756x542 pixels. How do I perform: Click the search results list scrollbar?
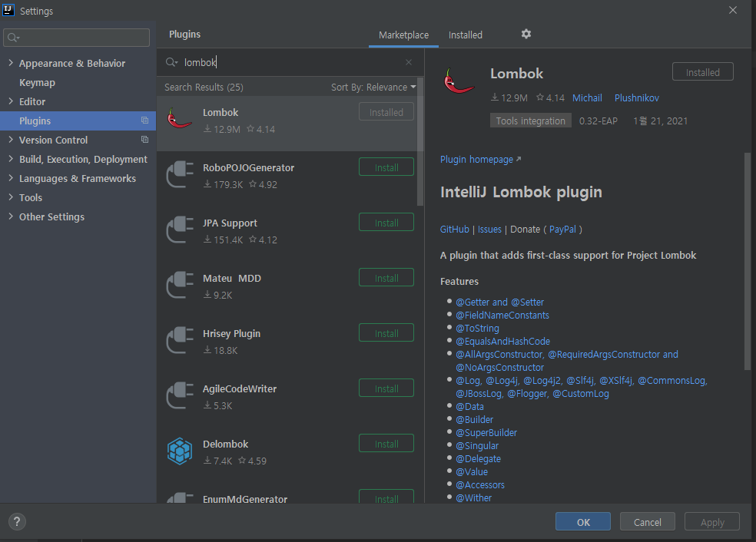420,142
